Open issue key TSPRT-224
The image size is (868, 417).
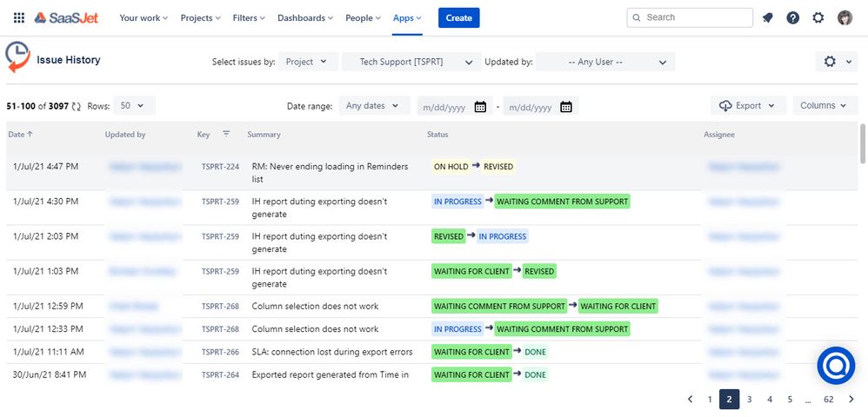[220, 167]
